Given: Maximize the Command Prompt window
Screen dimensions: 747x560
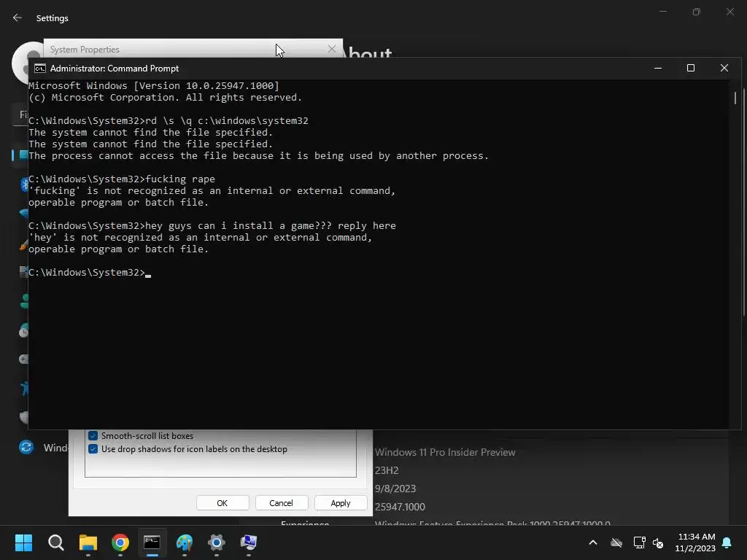Looking at the screenshot, I should click(x=691, y=68).
